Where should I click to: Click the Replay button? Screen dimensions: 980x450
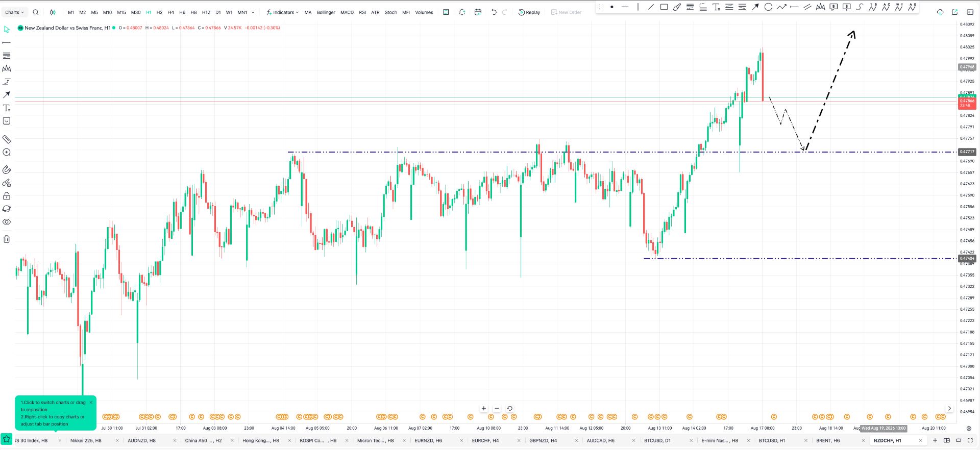tap(529, 12)
